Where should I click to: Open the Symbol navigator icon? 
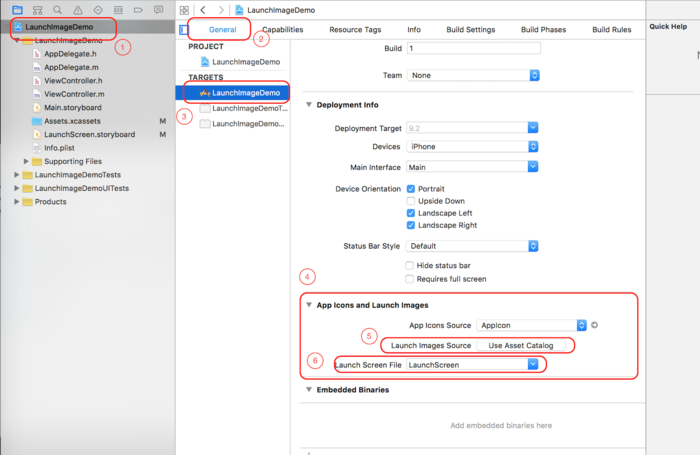tap(38, 10)
